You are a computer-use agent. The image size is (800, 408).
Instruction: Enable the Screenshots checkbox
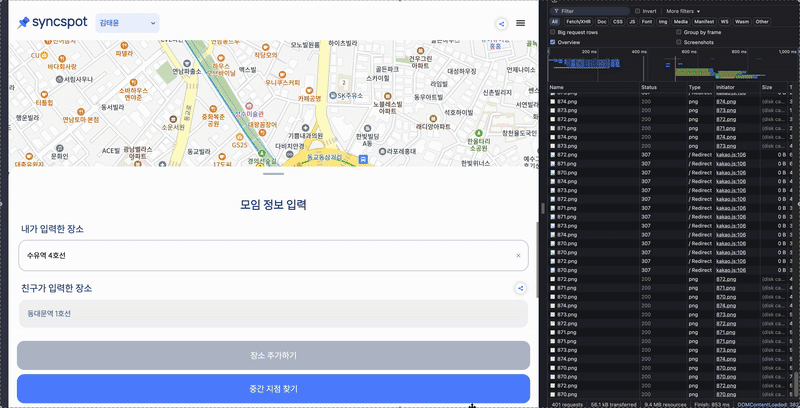pyautogui.click(x=678, y=42)
